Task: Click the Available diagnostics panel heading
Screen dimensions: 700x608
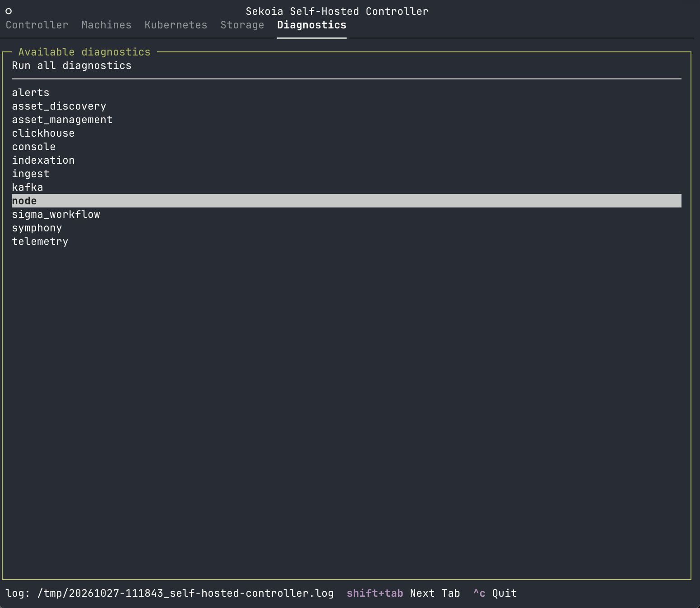Action: (x=84, y=52)
